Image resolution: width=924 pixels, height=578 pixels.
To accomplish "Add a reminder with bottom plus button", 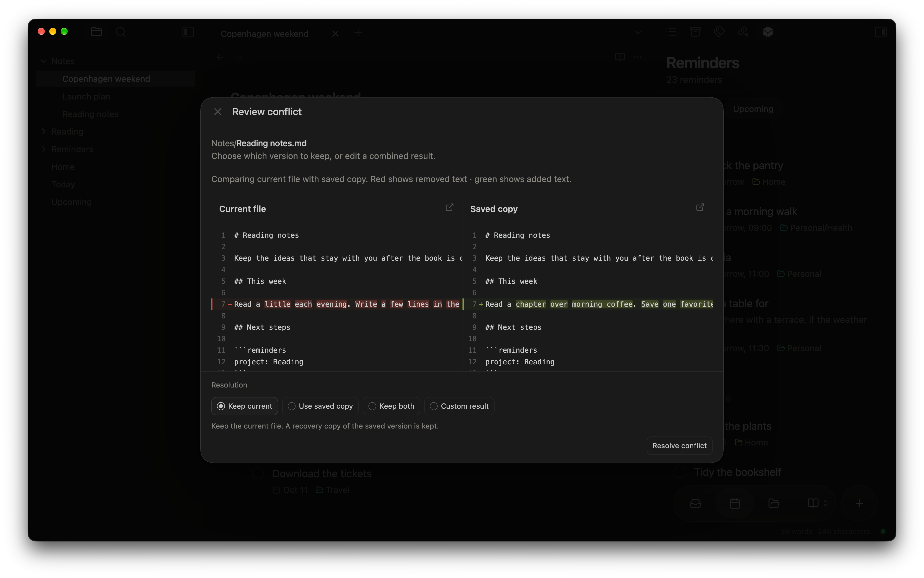I will (x=859, y=503).
